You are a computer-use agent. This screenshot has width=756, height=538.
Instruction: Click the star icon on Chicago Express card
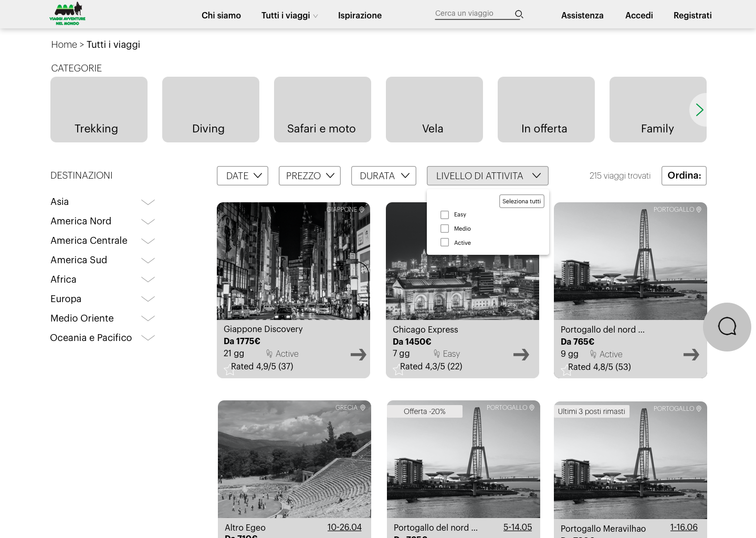[398, 370]
